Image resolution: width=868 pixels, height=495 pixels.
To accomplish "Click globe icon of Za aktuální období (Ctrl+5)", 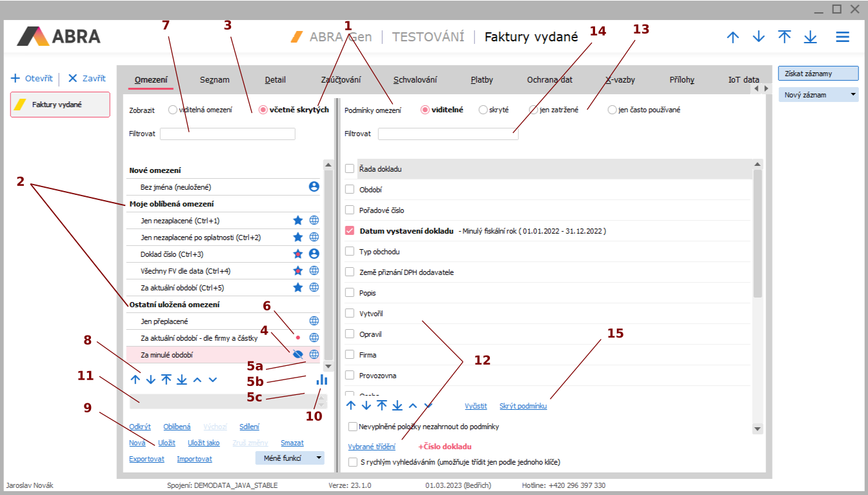I will 314,287.
